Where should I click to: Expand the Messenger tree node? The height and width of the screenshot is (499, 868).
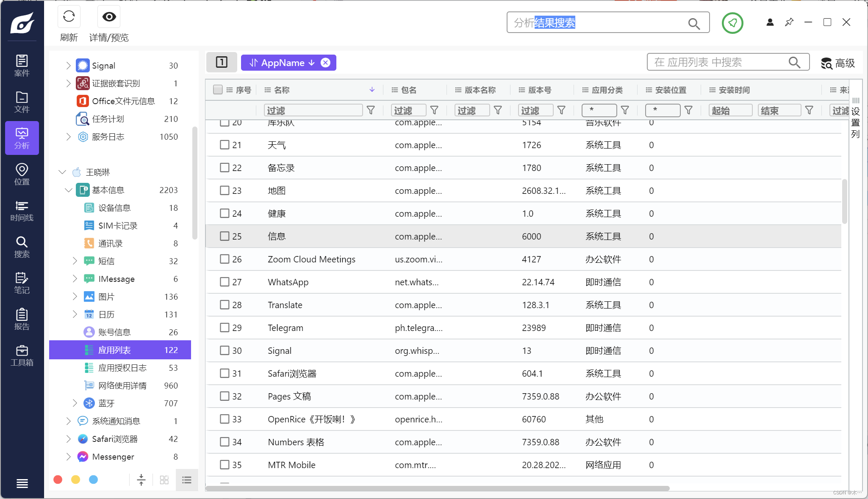pos(68,457)
